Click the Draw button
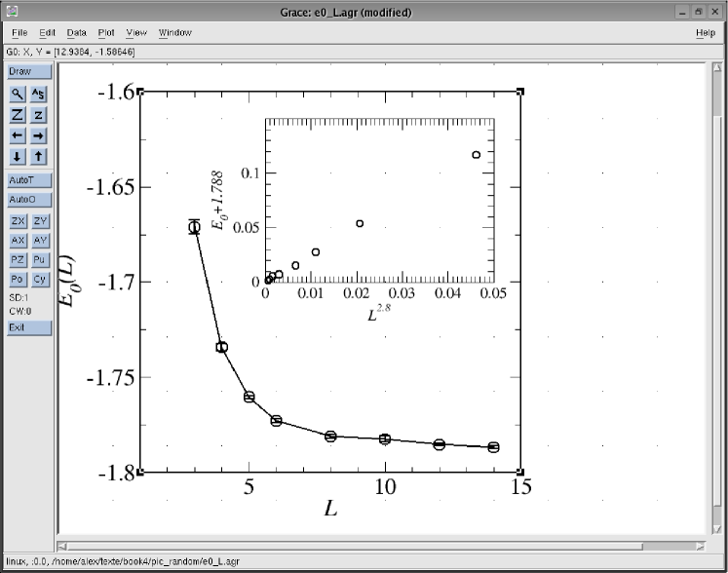Viewport: 728px width, 573px height. point(29,71)
